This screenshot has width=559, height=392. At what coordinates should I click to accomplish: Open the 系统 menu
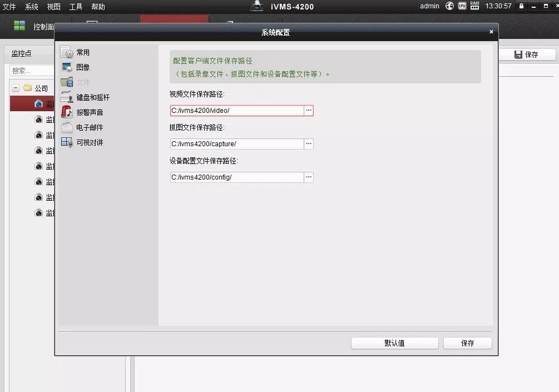click(31, 7)
